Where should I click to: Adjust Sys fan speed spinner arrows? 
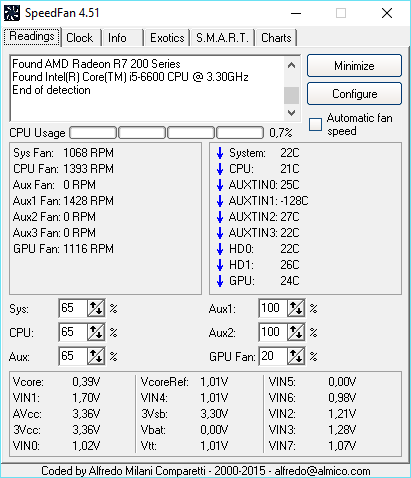click(96, 308)
